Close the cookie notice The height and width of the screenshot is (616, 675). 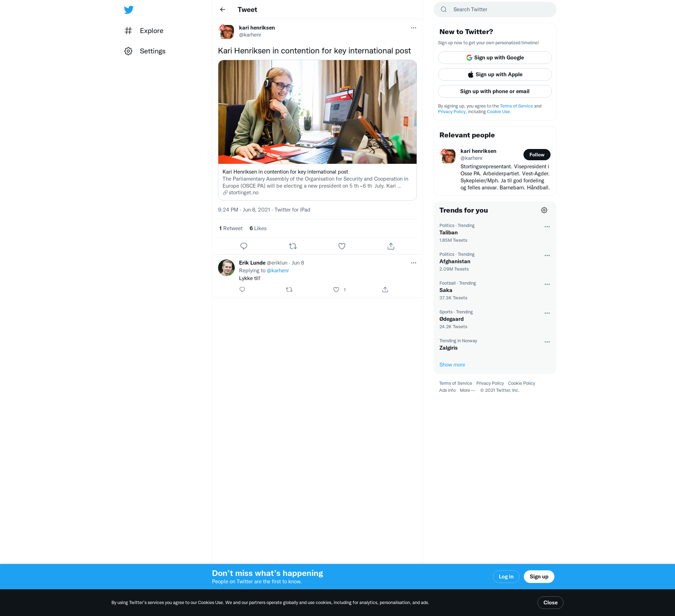tap(551, 603)
